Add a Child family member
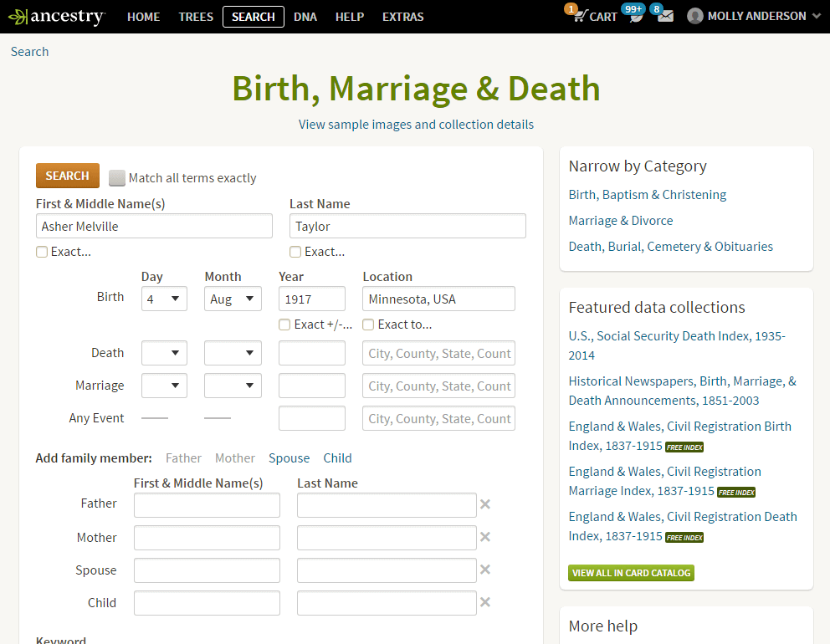Image resolution: width=830 pixels, height=644 pixels. click(x=338, y=458)
